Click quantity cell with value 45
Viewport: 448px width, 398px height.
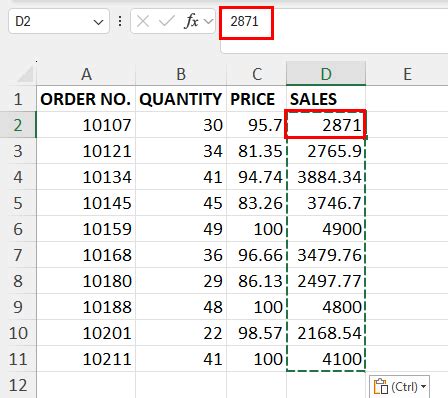(x=181, y=203)
